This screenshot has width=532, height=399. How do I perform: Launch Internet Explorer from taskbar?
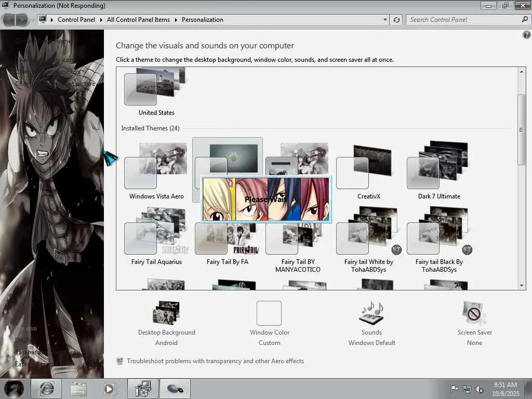click(x=46, y=389)
